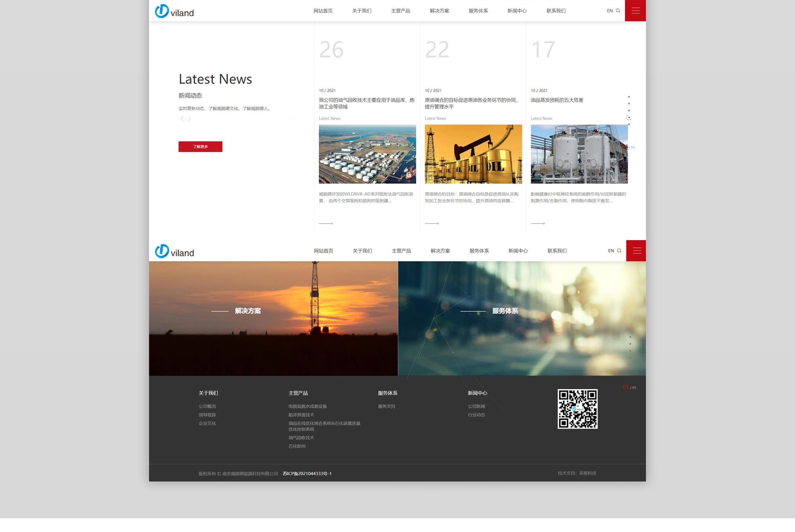Image resolution: width=795 pixels, height=532 pixels.
Task: Open 解决方案 in the header above the sunset banner
Action: [x=441, y=251]
